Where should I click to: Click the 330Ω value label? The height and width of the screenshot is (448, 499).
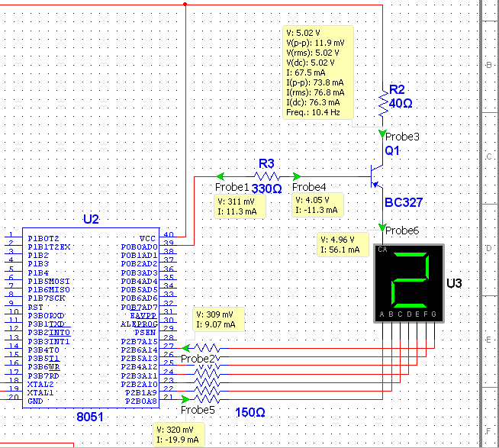pos(267,189)
